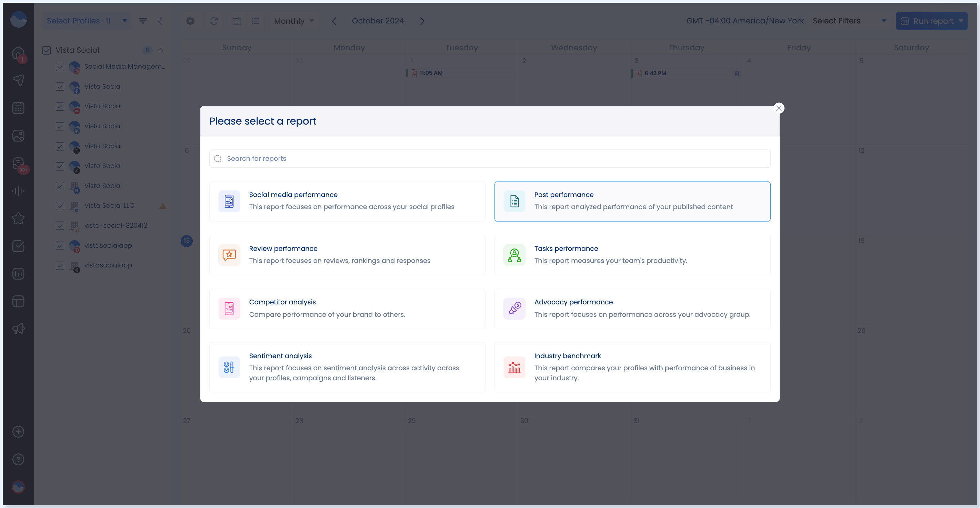Open the help question mark icon
This screenshot has width=980, height=508.
click(x=18, y=459)
